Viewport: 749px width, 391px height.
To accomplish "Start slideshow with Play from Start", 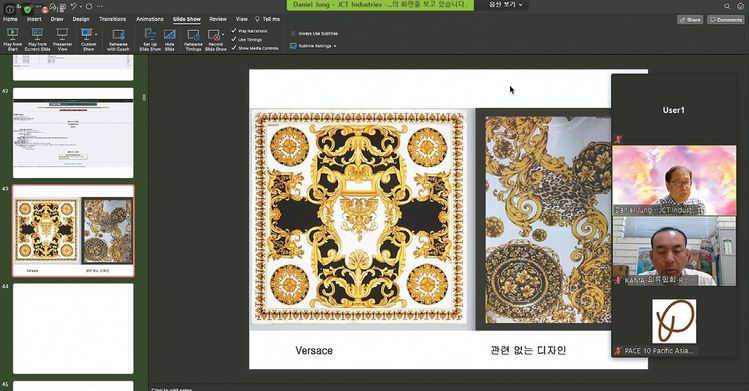I will pos(12,39).
